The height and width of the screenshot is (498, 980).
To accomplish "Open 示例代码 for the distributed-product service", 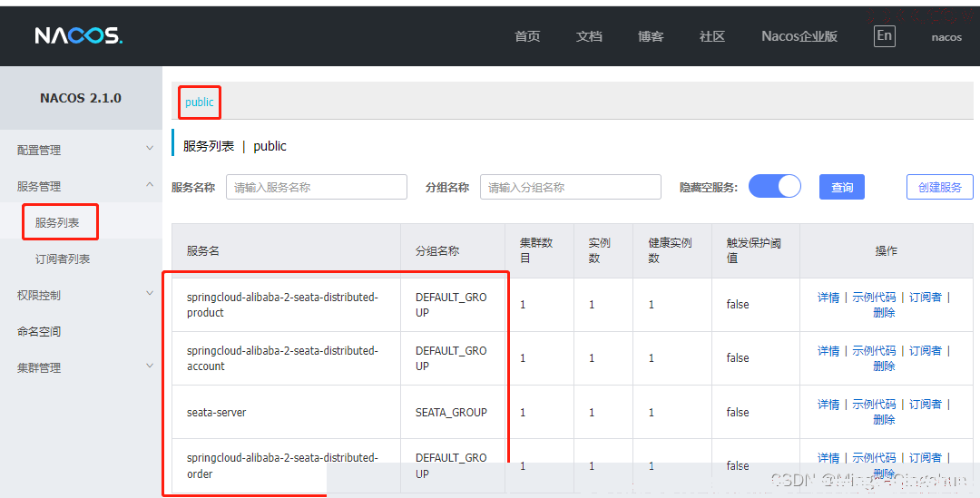I will point(874,297).
